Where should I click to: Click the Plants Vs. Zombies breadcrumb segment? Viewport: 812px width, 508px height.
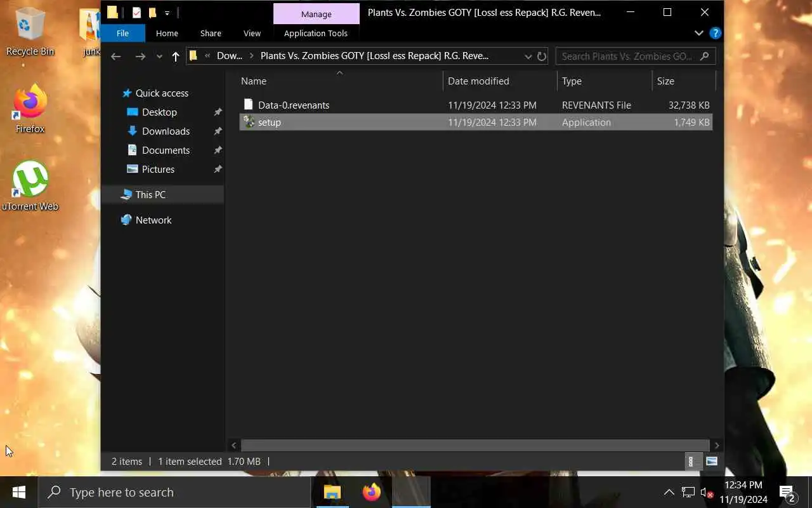[x=374, y=56]
